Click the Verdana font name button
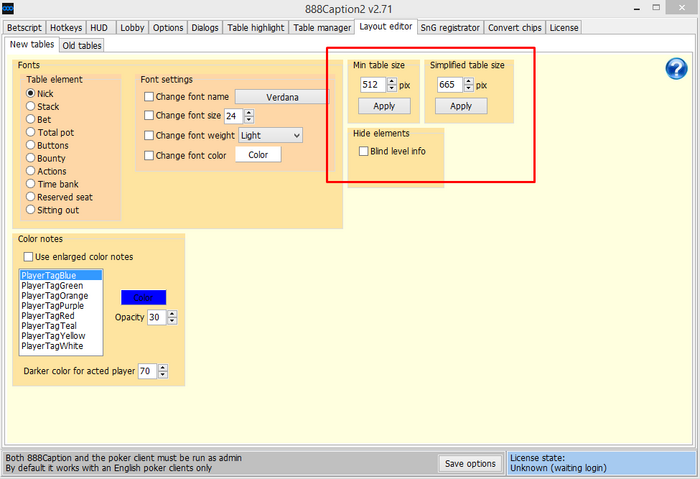The width and height of the screenshot is (700, 479). [x=282, y=97]
